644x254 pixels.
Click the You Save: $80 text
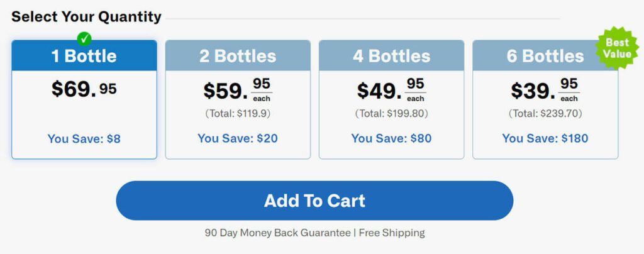coord(391,138)
